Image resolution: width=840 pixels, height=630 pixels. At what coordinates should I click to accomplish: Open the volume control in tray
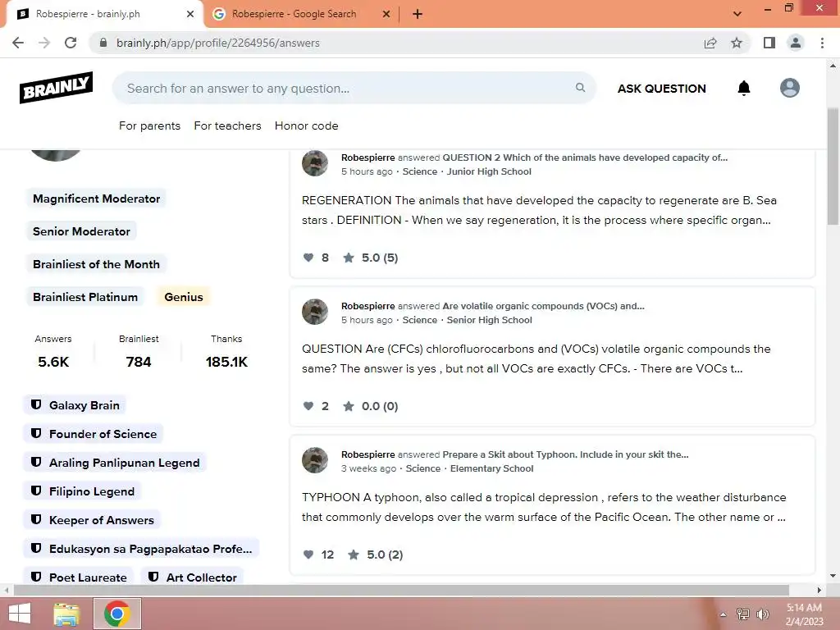[763, 614]
